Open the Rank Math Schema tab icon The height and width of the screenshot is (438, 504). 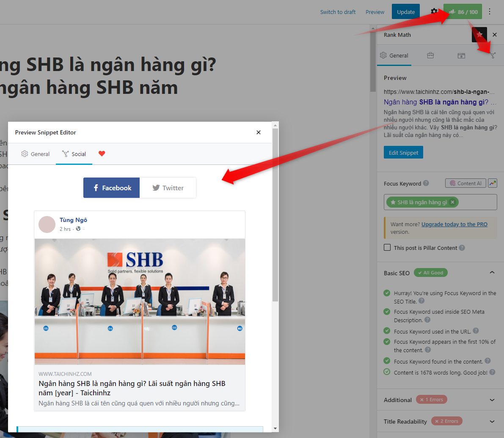tap(461, 55)
